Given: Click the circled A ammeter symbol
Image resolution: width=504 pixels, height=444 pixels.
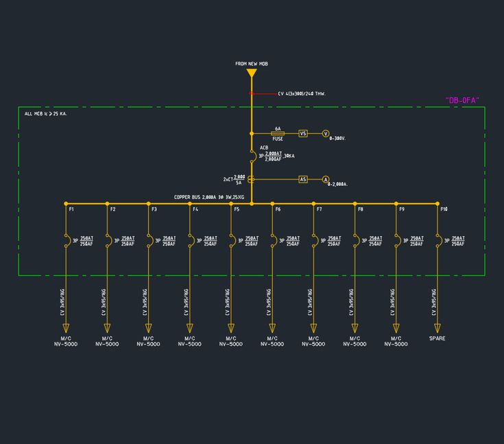Looking at the screenshot, I should 326,180.
